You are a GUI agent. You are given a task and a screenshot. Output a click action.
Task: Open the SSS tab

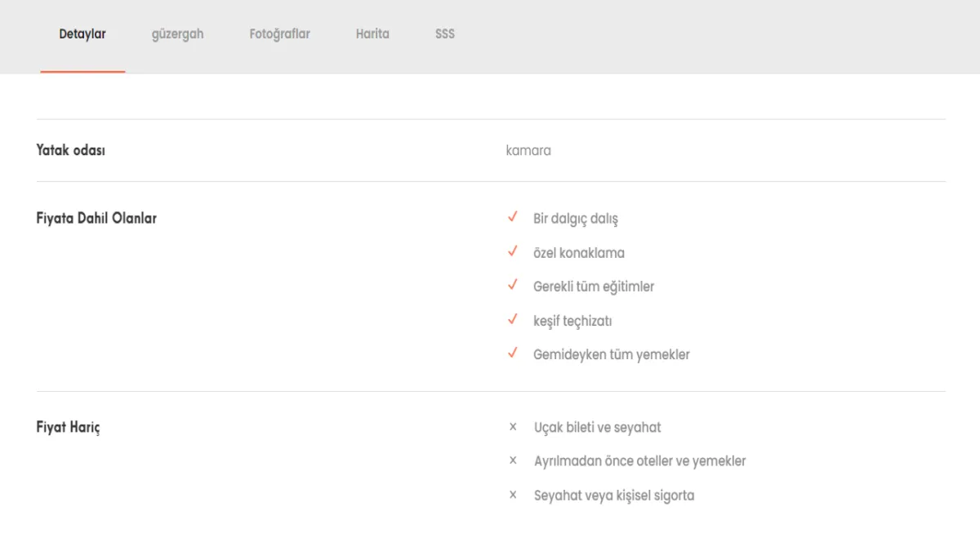(445, 34)
